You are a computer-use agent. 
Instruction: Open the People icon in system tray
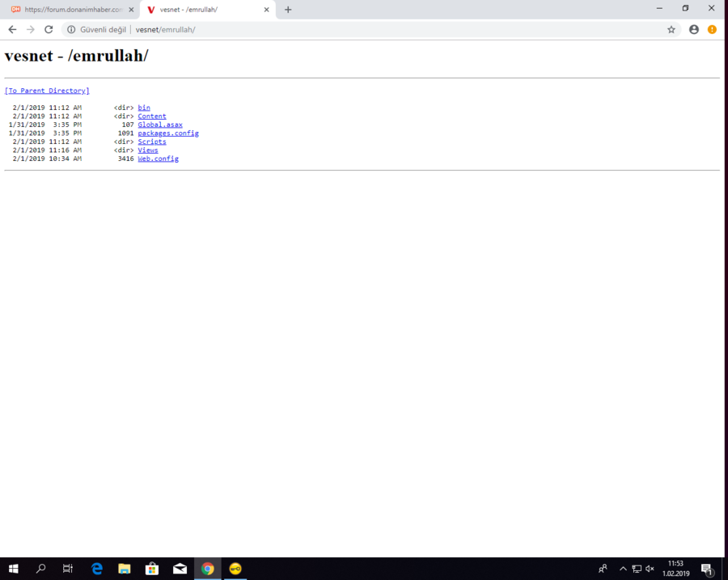coord(603,569)
